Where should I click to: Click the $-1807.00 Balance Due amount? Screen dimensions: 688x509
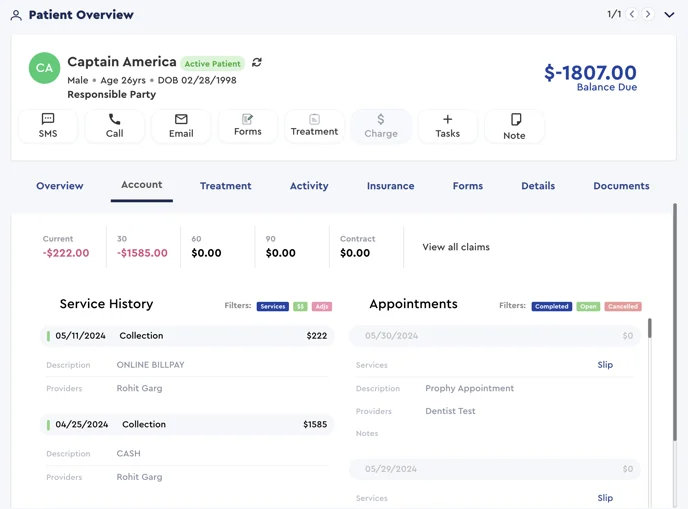point(590,73)
